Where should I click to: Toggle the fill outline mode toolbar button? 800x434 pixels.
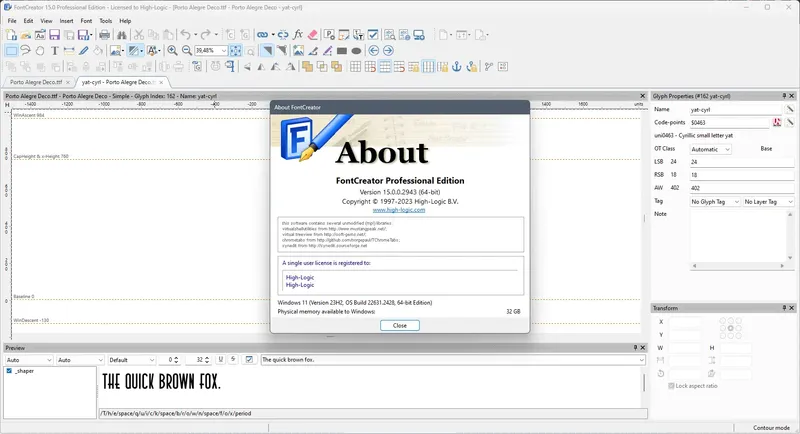pyautogui.click(x=267, y=50)
